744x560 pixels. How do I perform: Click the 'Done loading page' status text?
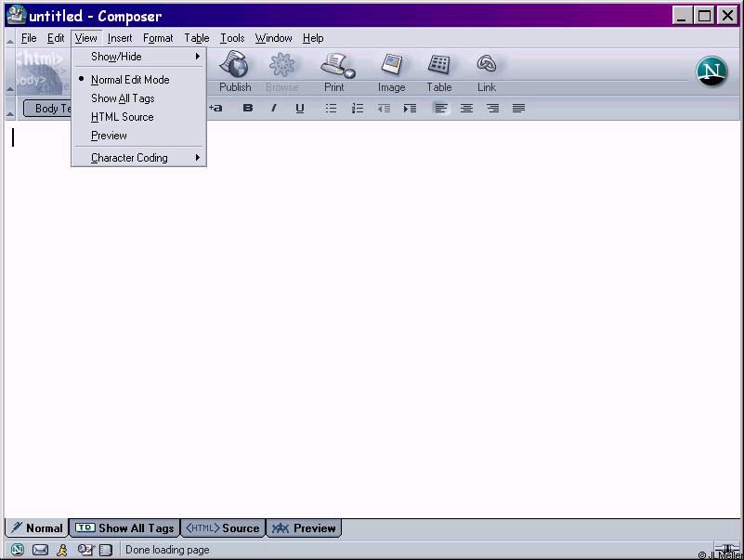(167, 550)
